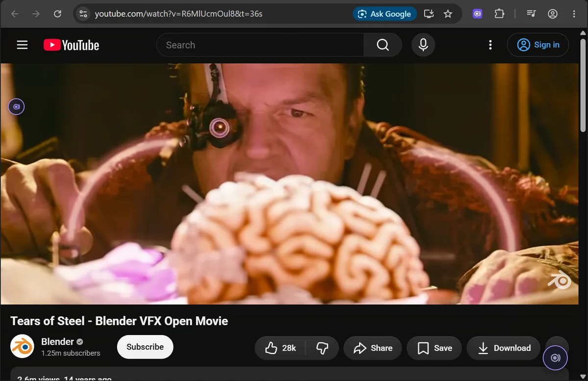Open the Blender channel name link
Viewport: 588px width, 381px height.
click(57, 341)
